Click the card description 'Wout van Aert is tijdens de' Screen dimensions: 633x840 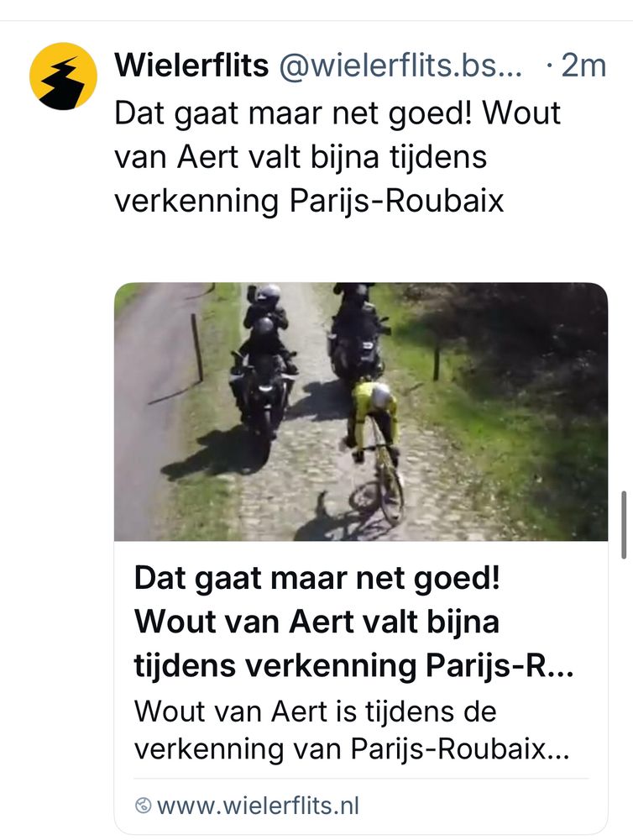point(316,711)
